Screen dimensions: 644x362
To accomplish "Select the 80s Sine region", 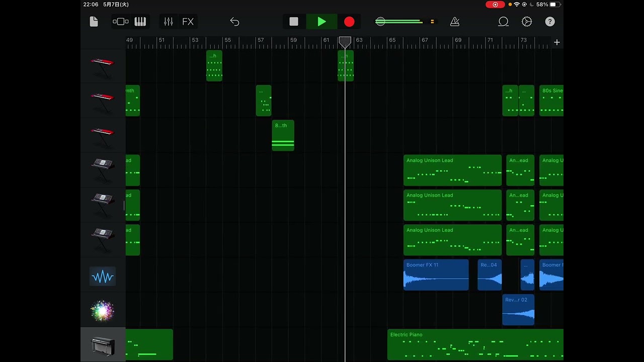I will pyautogui.click(x=551, y=101).
